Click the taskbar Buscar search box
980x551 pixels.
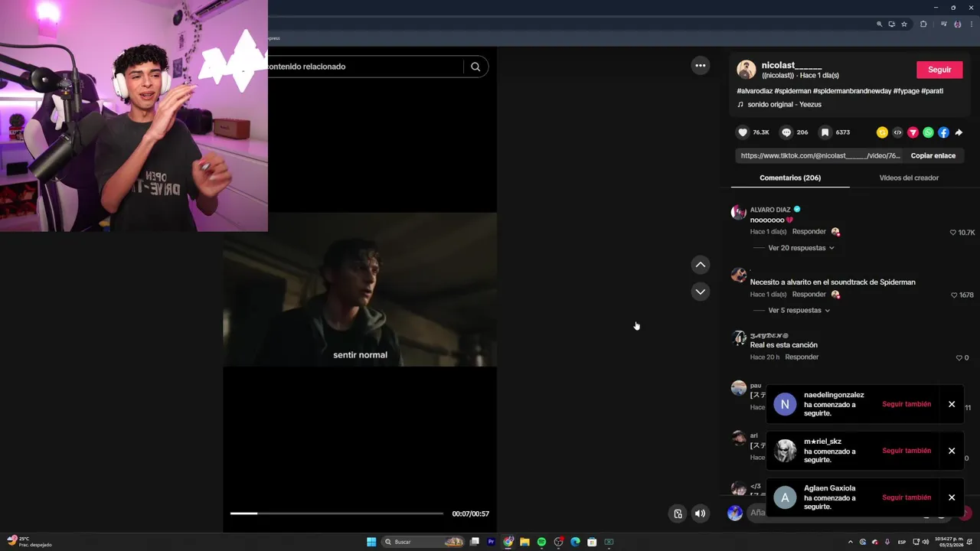424,542
